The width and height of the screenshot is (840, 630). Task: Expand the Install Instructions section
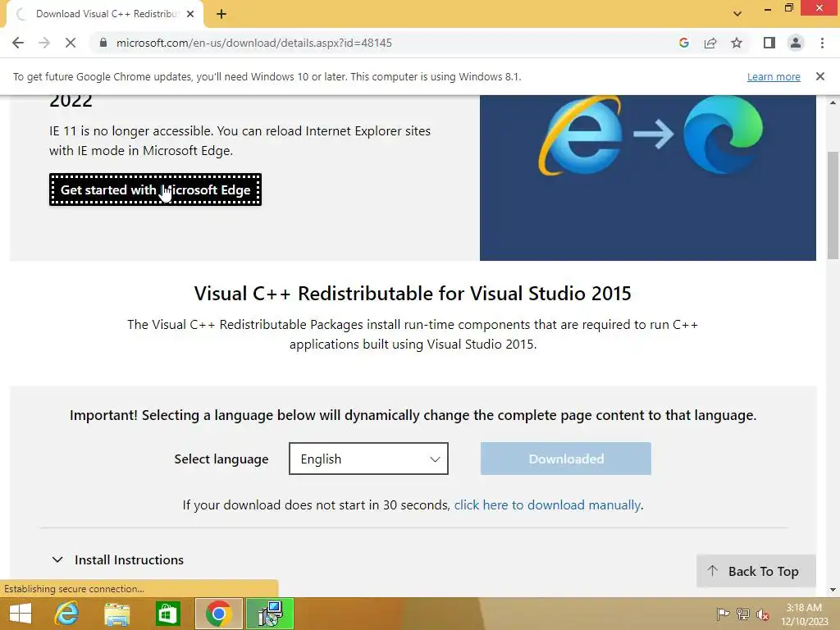pos(118,559)
